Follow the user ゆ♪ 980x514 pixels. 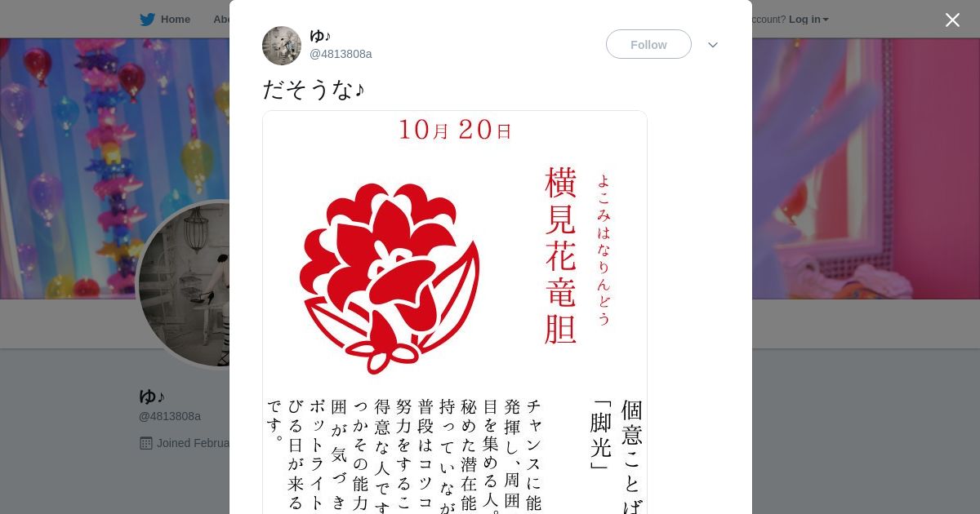click(x=648, y=45)
